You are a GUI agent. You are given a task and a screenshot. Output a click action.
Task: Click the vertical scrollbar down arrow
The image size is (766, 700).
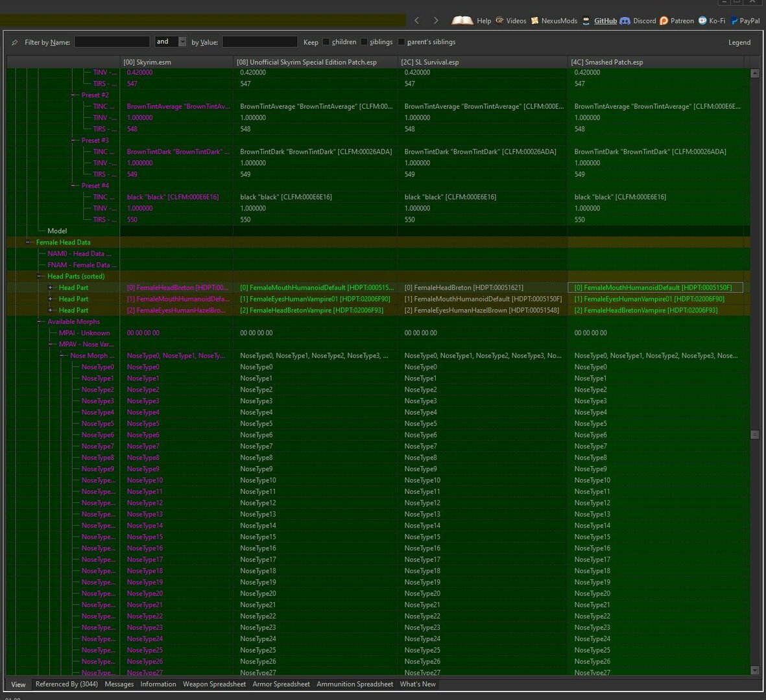point(755,670)
